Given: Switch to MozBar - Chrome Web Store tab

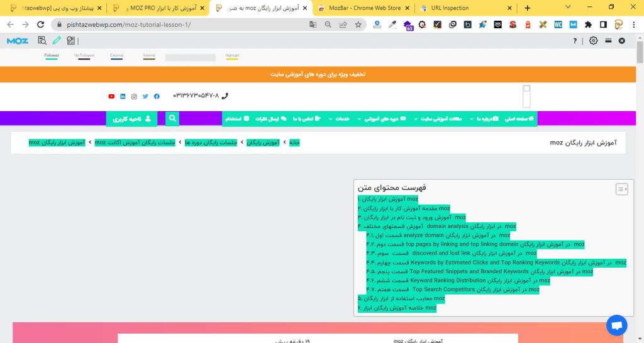Looking at the screenshot, I should [x=364, y=8].
